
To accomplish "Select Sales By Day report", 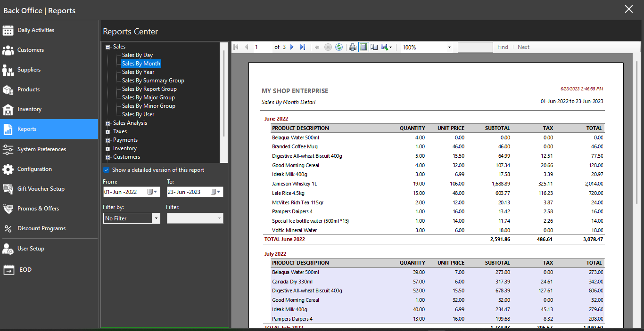I will point(137,55).
